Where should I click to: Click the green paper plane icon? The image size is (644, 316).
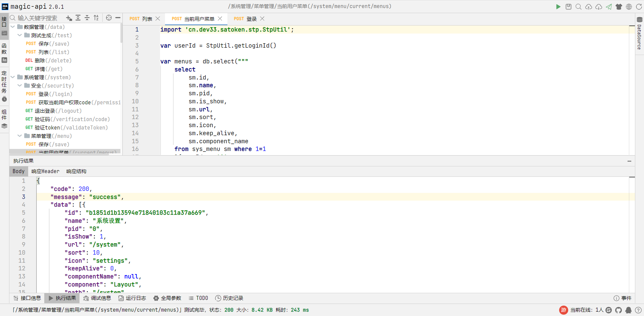pos(609,7)
